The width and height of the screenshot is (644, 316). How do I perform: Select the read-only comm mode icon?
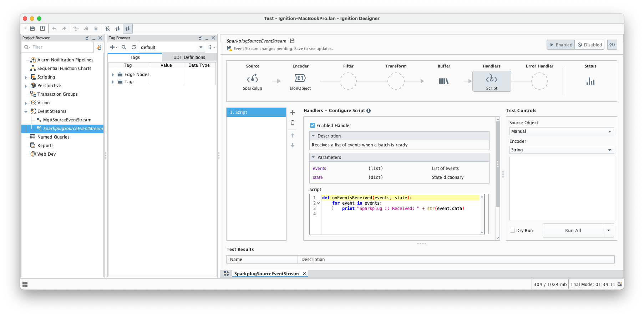[x=118, y=29]
